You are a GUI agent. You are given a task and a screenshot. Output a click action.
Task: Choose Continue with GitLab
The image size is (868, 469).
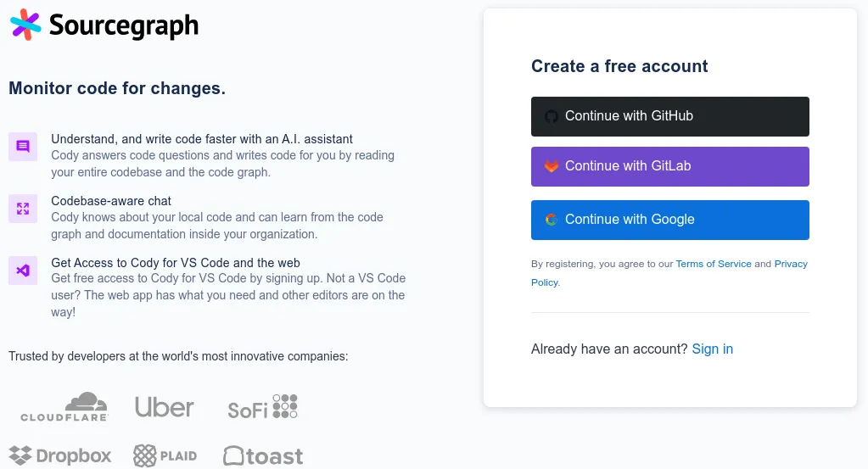pos(669,166)
